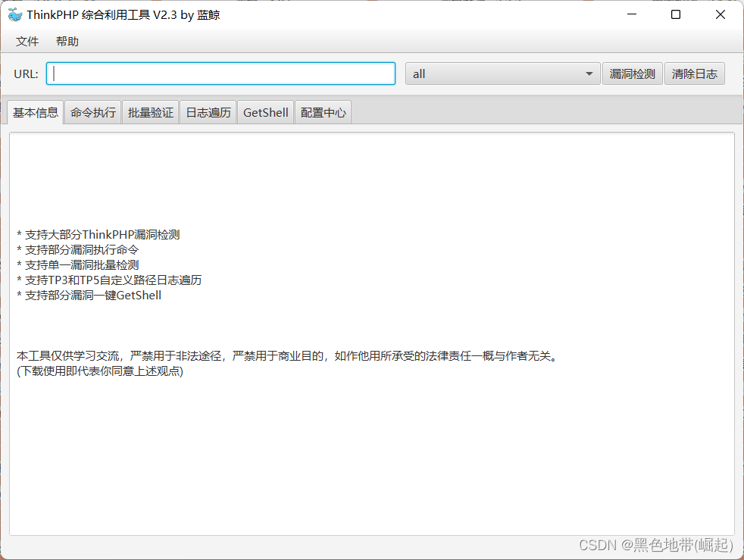Click the dropdown arrow next to all
This screenshot has width=744, height=560.
[589, 74]
